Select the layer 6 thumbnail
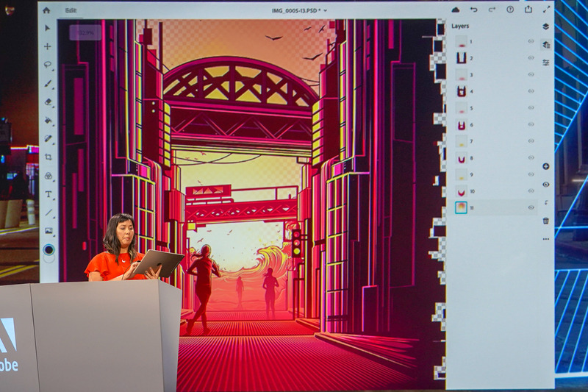This screenshot has width=588, height=392. pyautogui.click(x=461, y=124)
